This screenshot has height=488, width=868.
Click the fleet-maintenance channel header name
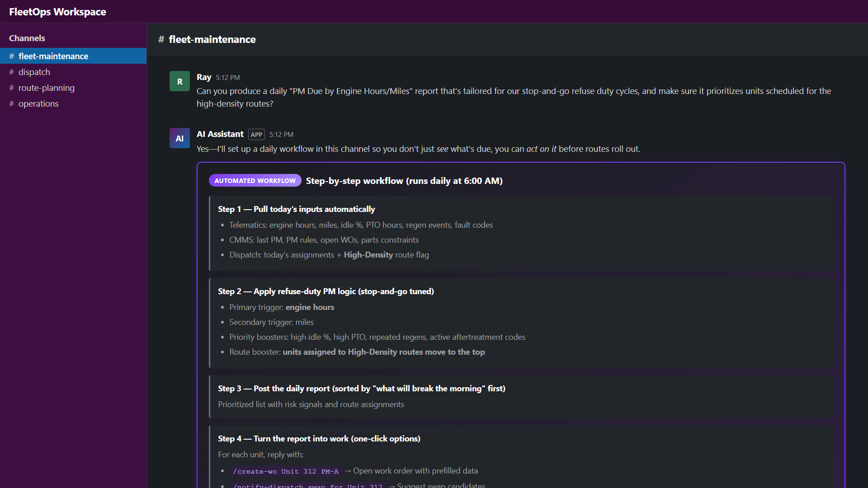click(x=212, y=39)
